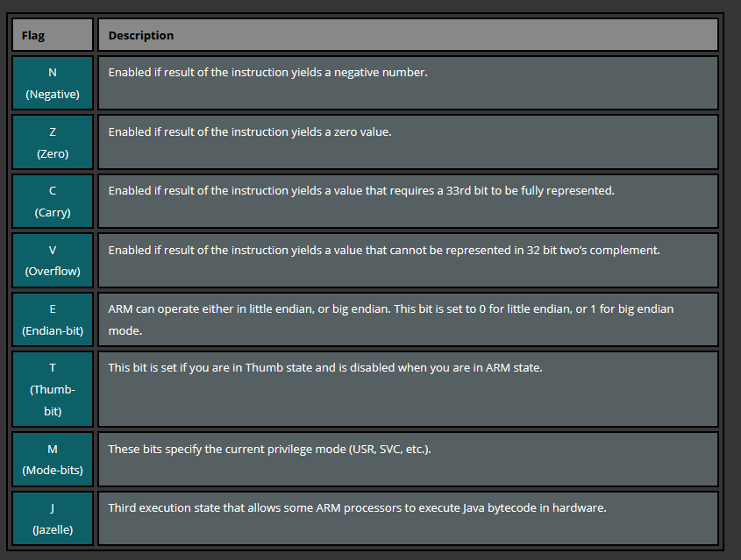
Task: Select the V (Overflow) flag cell
Action: [x=52, y=259]
